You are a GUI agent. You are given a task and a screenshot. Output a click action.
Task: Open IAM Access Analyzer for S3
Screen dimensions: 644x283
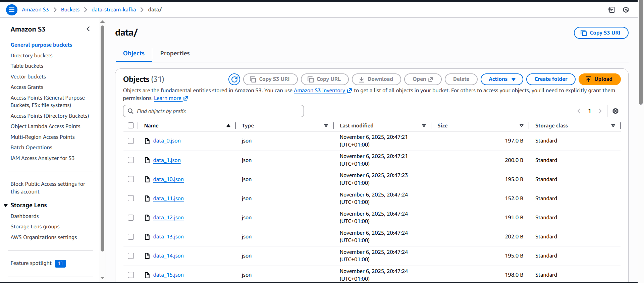tap(43, 158)
